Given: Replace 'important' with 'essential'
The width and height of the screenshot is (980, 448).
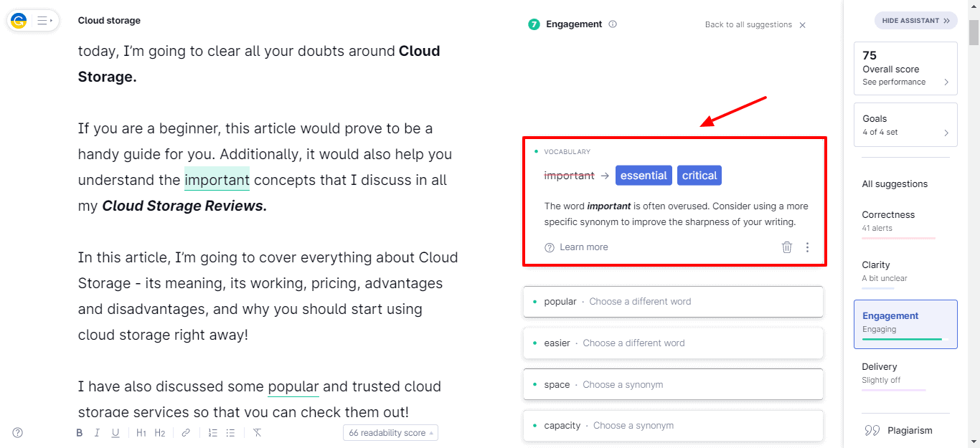Looking at the screenshot, I should click(644, 176).
